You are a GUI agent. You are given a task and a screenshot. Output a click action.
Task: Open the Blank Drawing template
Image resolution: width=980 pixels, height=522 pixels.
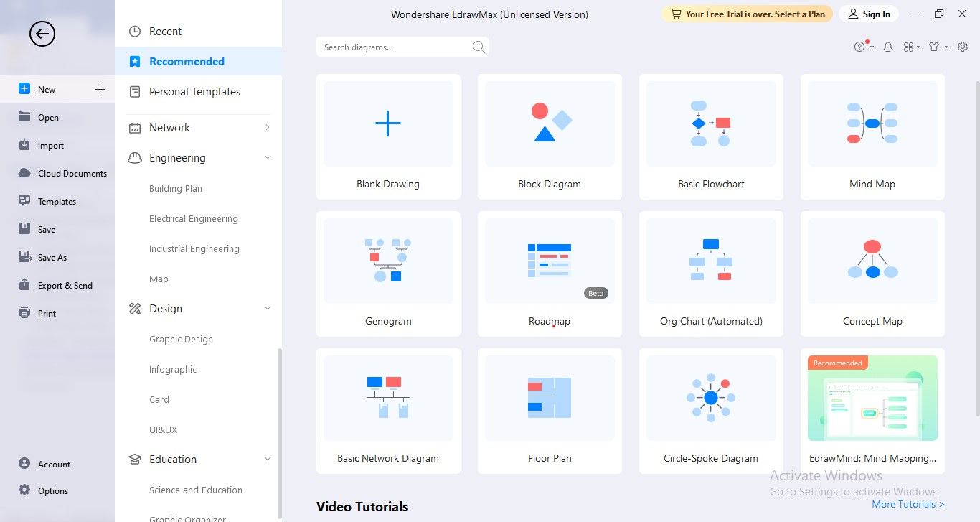(388, 136)
